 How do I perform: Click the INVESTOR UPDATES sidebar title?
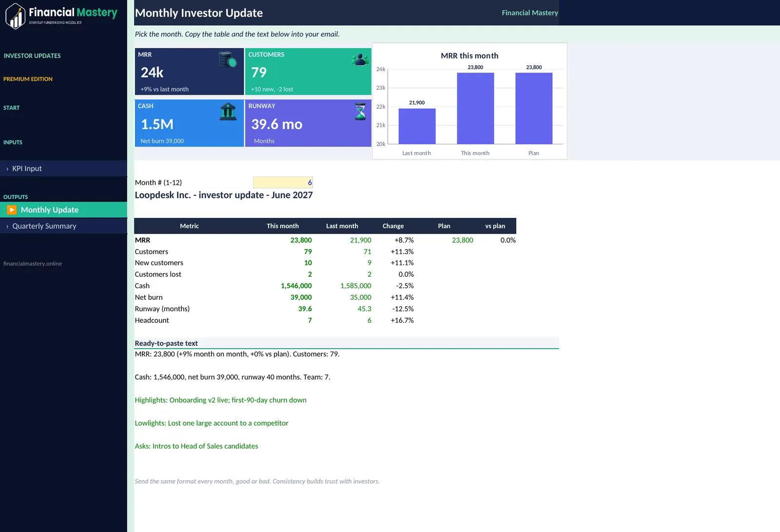pos(32,56)
